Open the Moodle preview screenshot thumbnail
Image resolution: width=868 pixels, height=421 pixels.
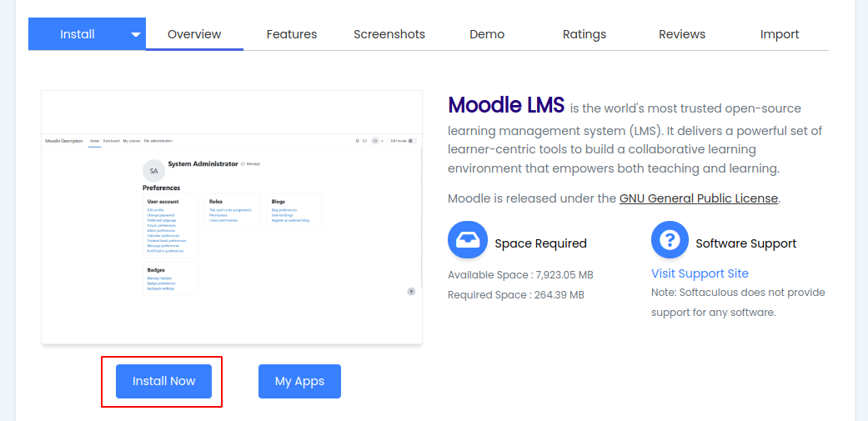(232, 218)
